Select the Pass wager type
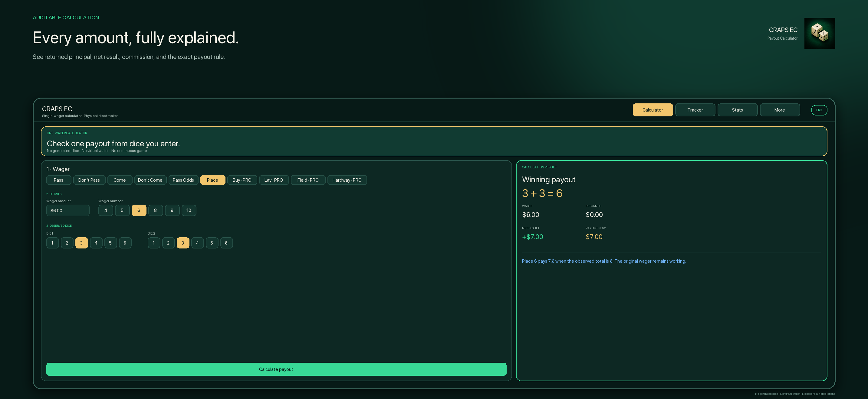 click(59, 180)
